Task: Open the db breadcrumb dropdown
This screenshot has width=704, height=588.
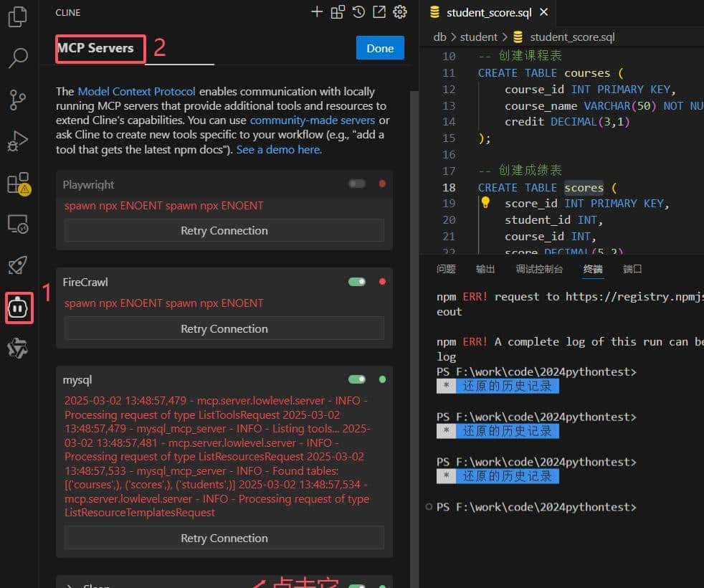Action: click(x=439, y=37)
